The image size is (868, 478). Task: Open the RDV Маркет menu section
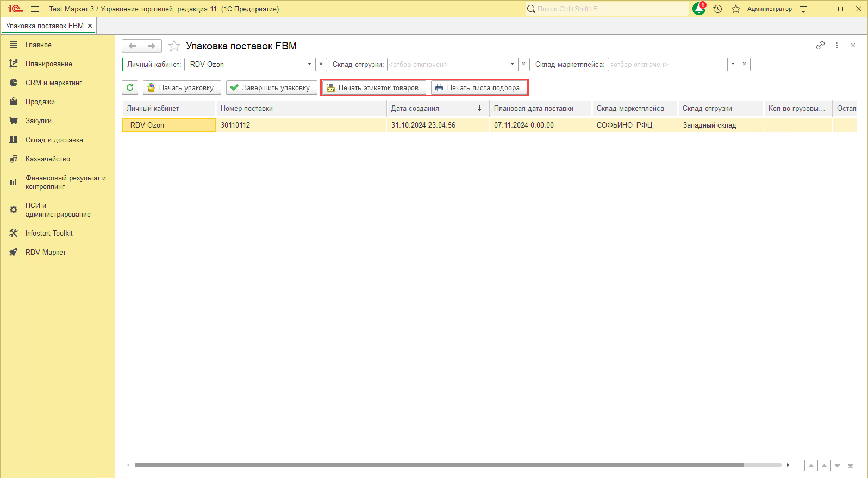tap(46, 253)
